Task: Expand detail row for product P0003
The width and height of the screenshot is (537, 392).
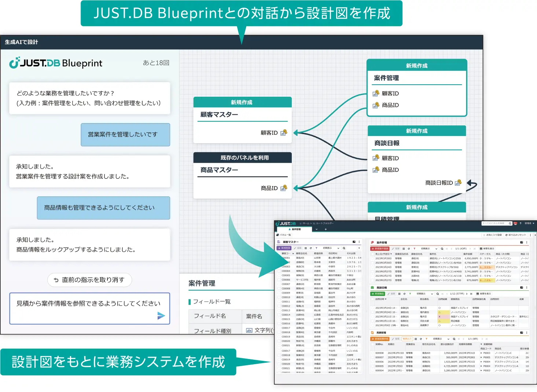Action: 481,353
